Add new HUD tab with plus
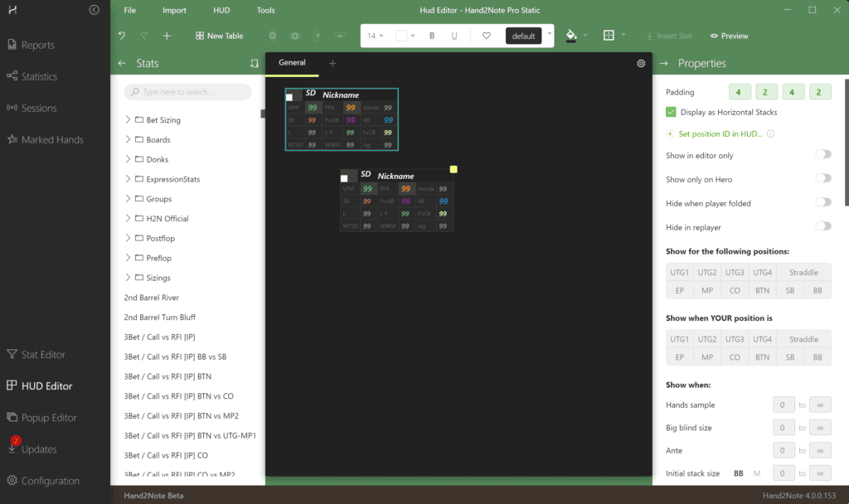 coord(332,63)
